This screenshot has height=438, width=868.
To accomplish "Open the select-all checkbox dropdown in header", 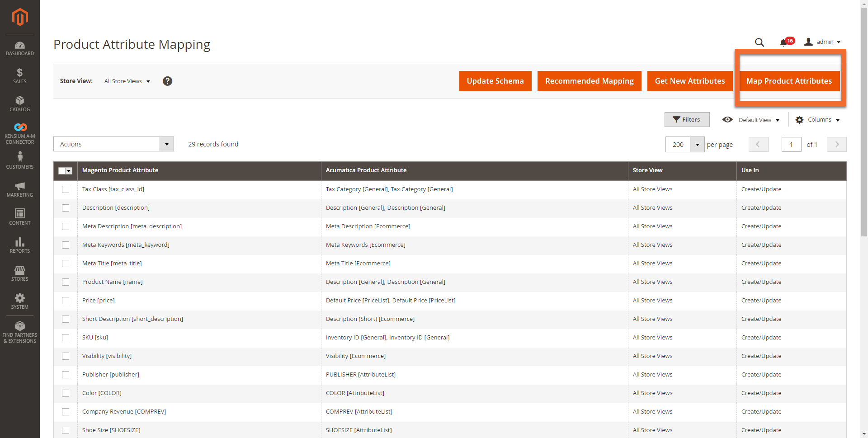I will 69,171.
